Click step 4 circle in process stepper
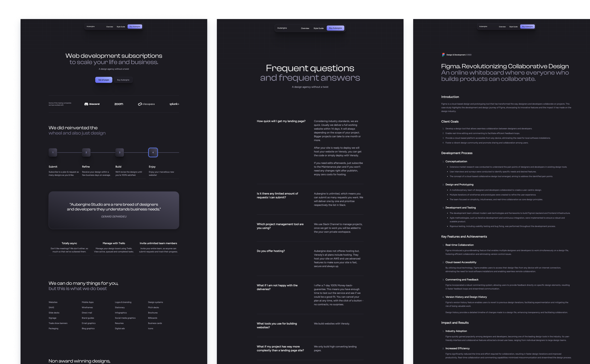Viewport: 590px width, 364px height. (153, 152)
